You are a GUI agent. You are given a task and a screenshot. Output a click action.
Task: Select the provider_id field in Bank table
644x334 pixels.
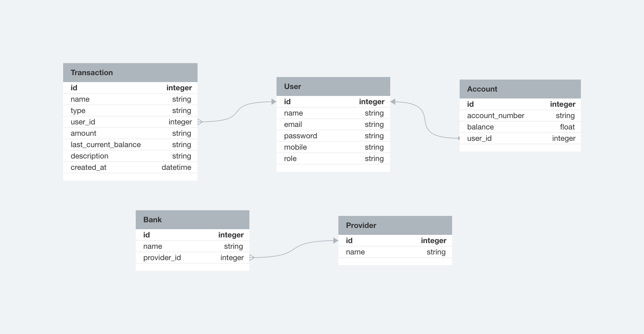[192, 258]
